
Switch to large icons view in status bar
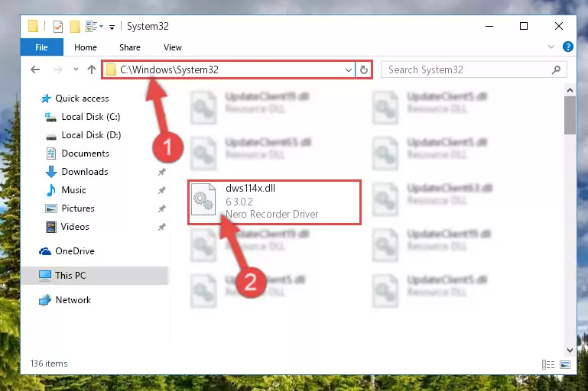pyautogui.click(x=565, y=364)
